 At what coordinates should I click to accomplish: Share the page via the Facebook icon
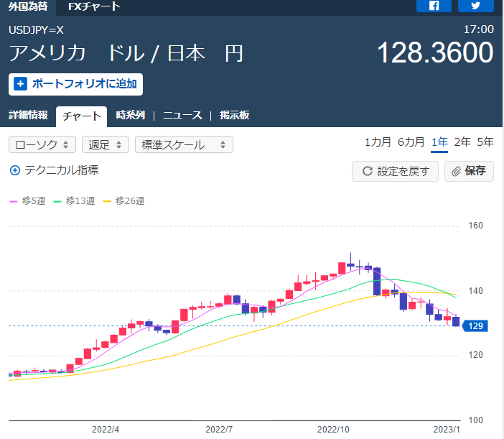(x=434, y=6)
